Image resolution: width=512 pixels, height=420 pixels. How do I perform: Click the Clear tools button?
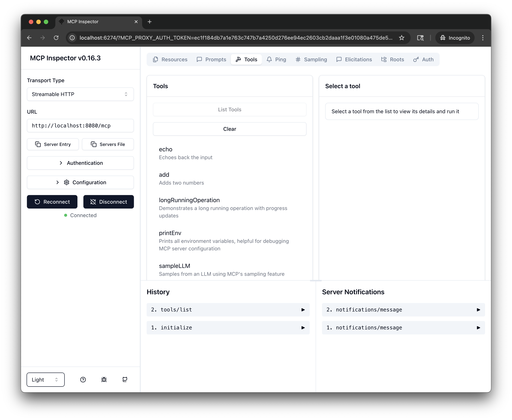[x=229, y=129]
